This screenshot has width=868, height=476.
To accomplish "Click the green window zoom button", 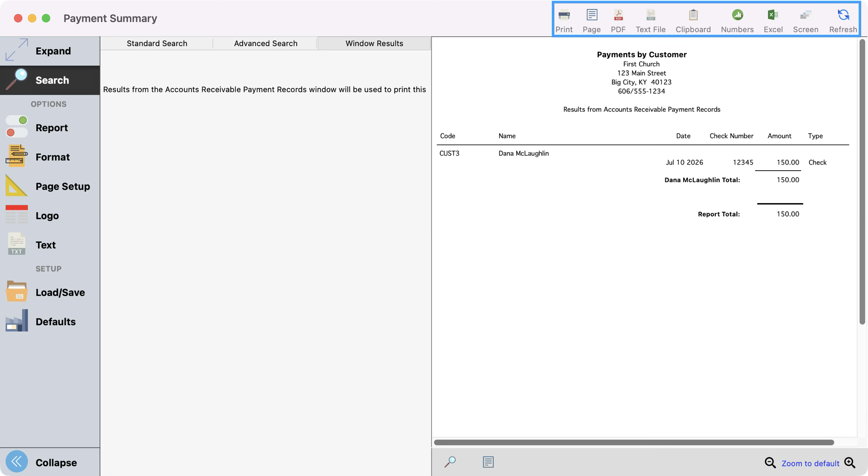I will pyautogui.click(x=46, y=18).
